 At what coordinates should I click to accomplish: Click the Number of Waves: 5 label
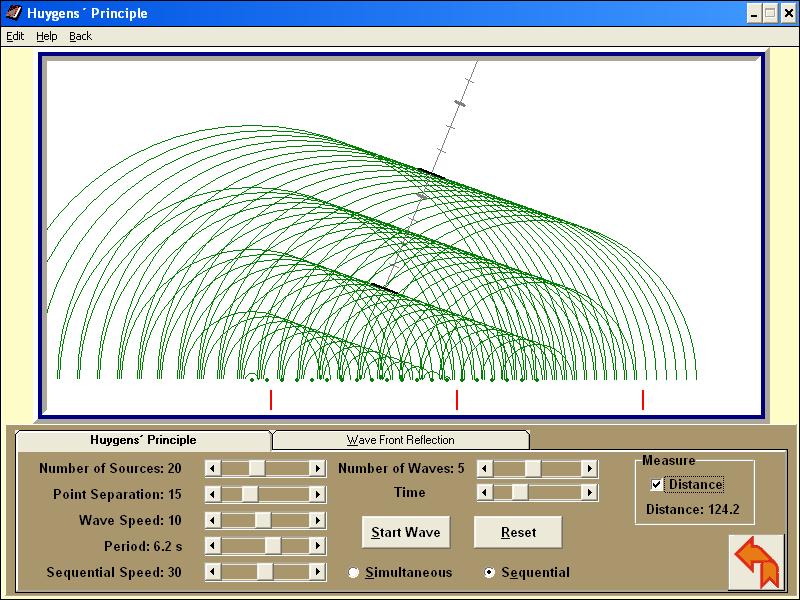pos(401,468)
